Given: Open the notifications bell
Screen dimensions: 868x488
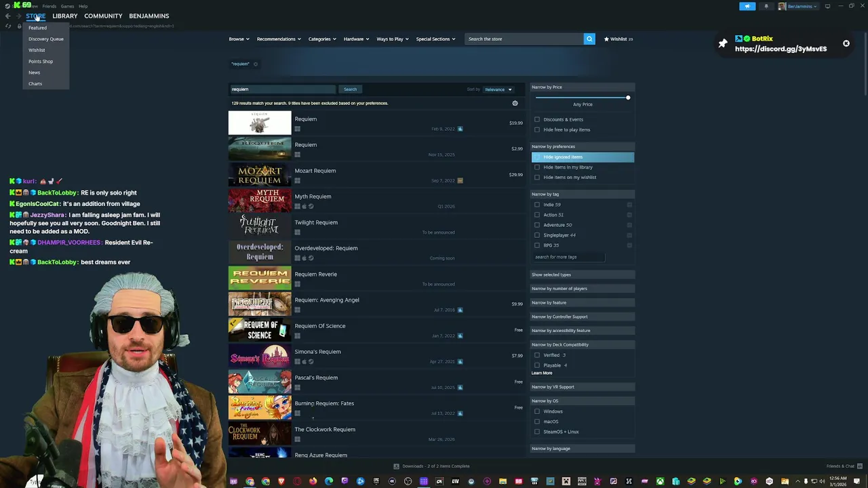Looking at the screenshot, I should [766, 6].
